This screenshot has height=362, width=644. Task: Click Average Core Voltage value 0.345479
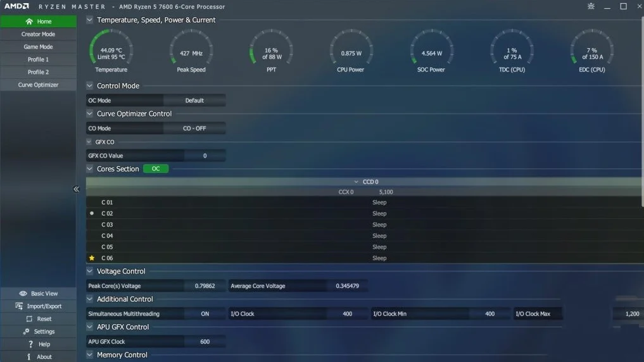coord(347,286)
